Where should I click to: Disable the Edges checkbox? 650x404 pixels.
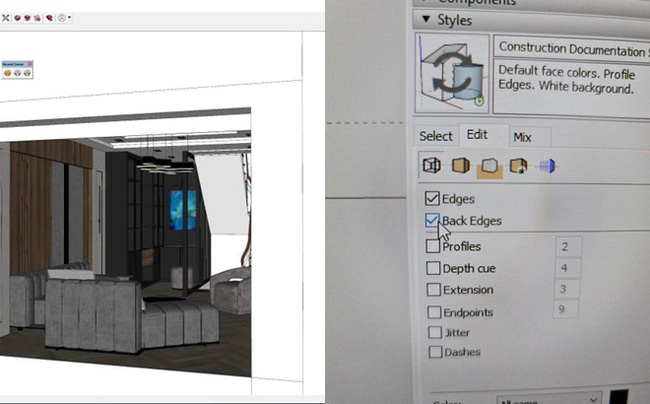coord(432,198)
